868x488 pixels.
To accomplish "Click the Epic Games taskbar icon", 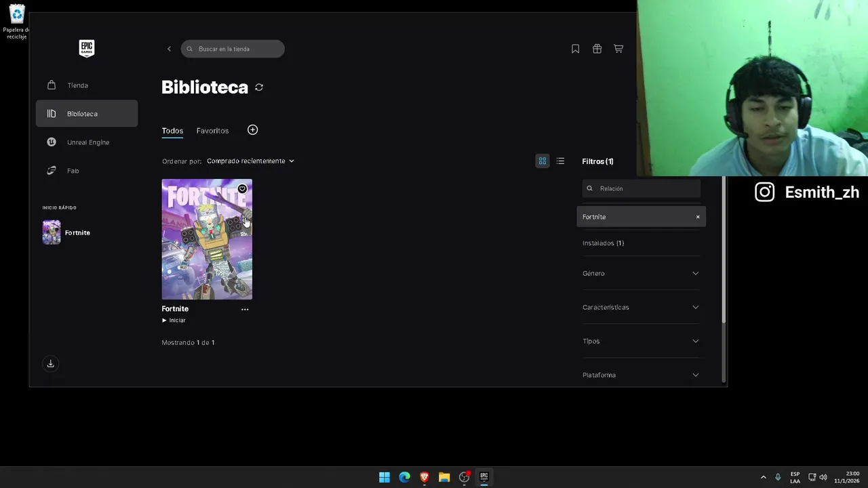I will [484, 477].
